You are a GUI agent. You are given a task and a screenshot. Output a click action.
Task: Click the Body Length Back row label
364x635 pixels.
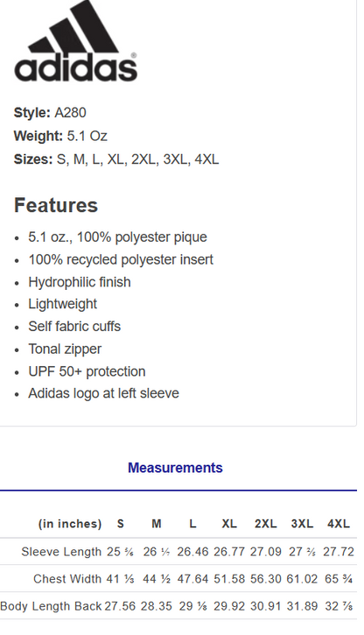51,606
